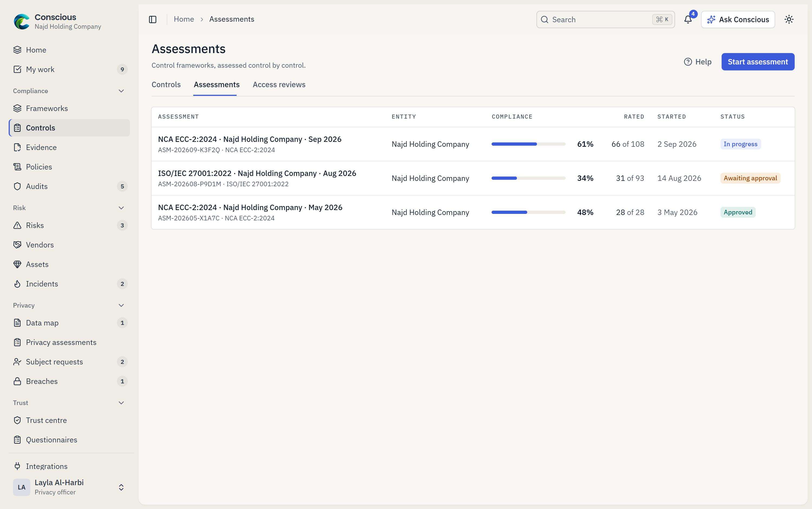Click the 34% compliance progress bar
Viewport: 812px width, 509px height.
(x=528, y=178)
